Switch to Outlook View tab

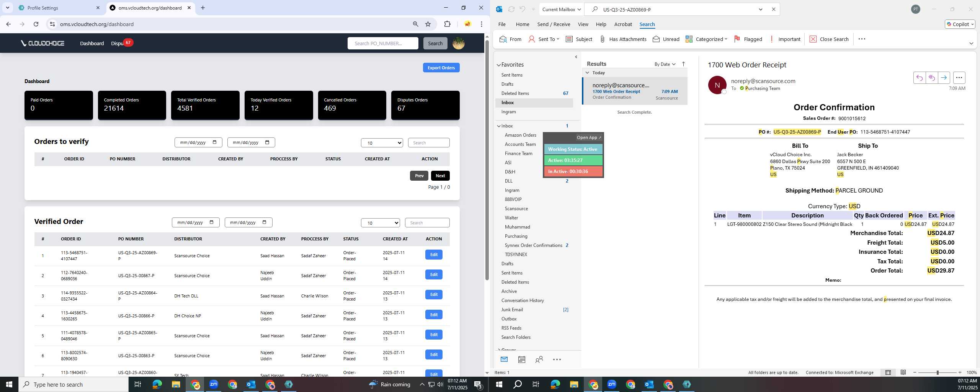click(583, 24)
